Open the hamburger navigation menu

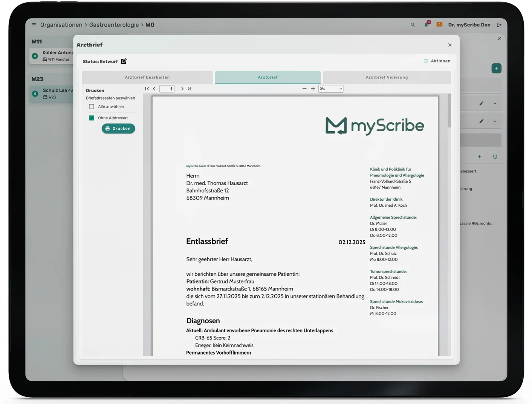34,25
